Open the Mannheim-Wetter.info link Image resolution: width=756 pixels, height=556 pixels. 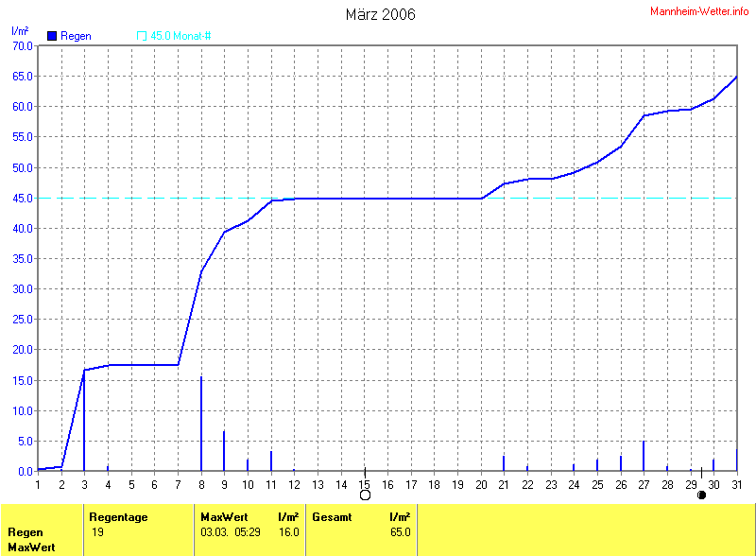pos(699,10)
